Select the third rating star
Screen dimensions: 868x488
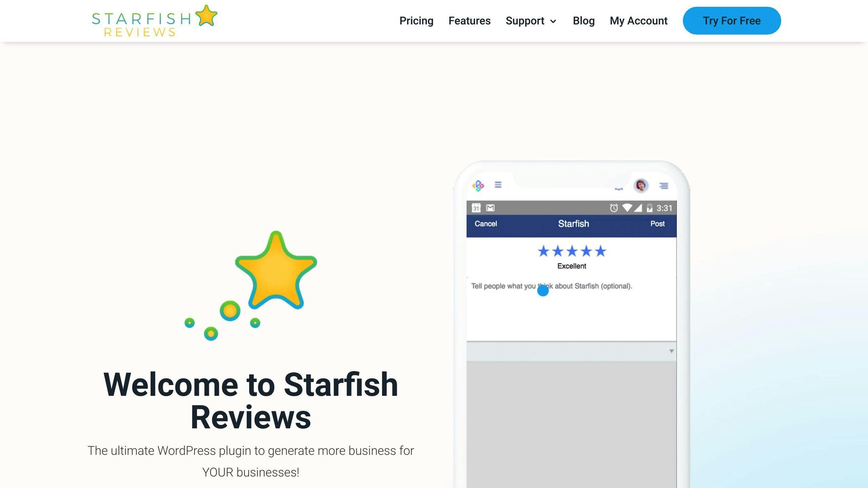(572, 251)
